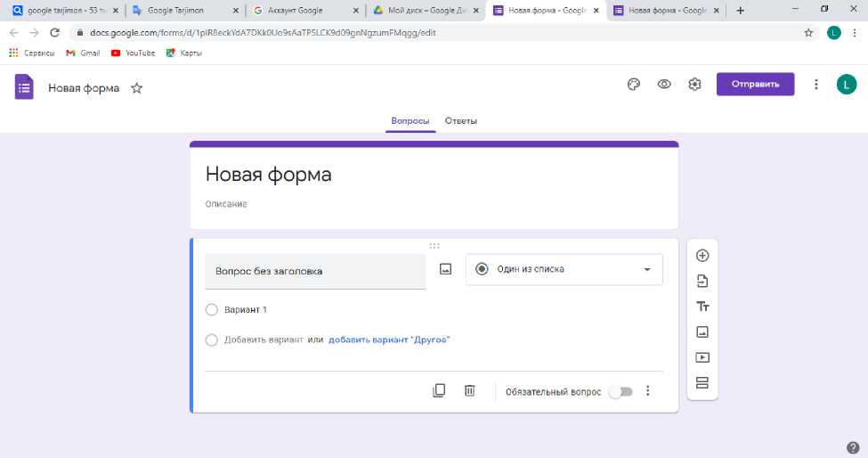Delete the question with the trash icon
This screenshot has width=868, height=458.
[x=469, y=390]
